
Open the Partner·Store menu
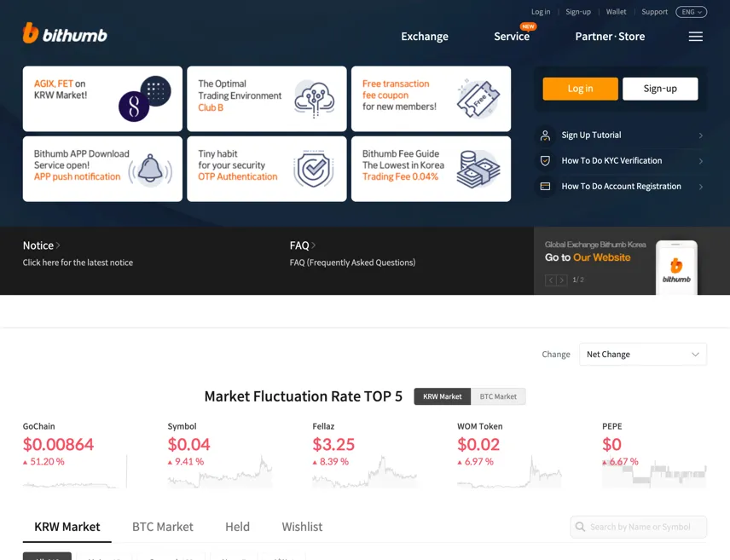pyautogui.click(x=610, y=37)
